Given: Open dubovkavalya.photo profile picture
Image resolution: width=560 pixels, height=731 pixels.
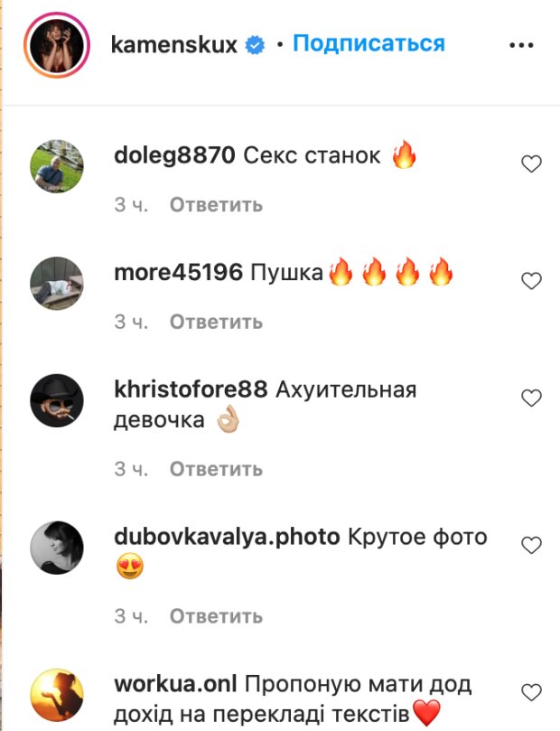Looking at the screenshot, I should tap(57, 548).
